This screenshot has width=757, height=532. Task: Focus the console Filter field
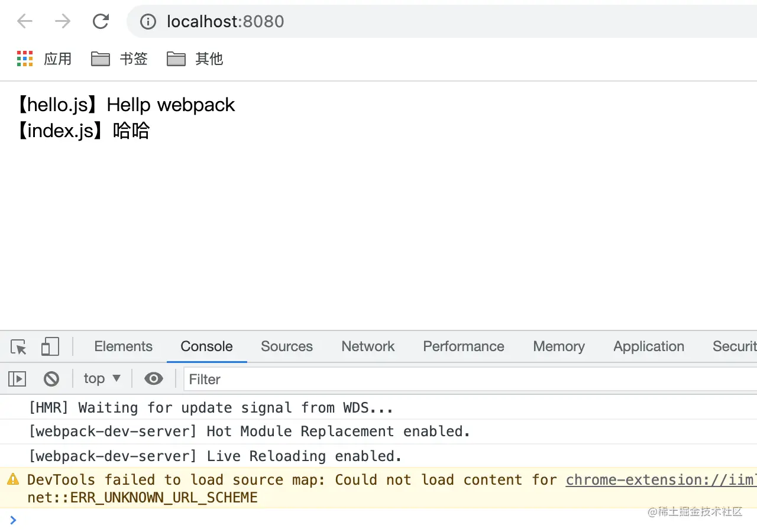[467, 379]
